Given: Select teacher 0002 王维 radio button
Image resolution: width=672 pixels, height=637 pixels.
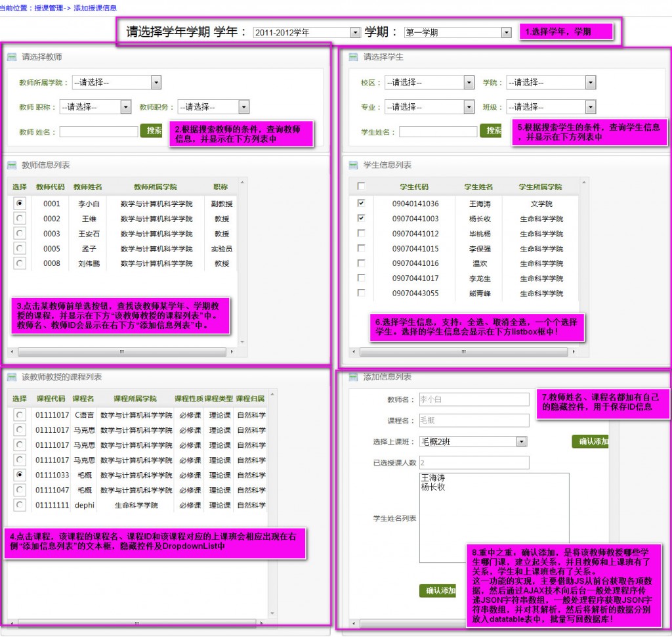Looking at the screenshot, I should [x=20, y=218].
